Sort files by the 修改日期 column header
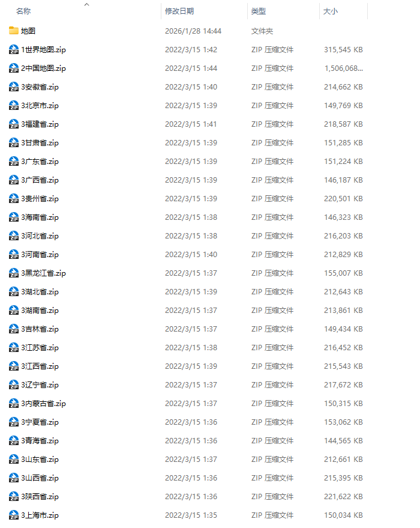The image size is (420, 528). pos(179,11)
